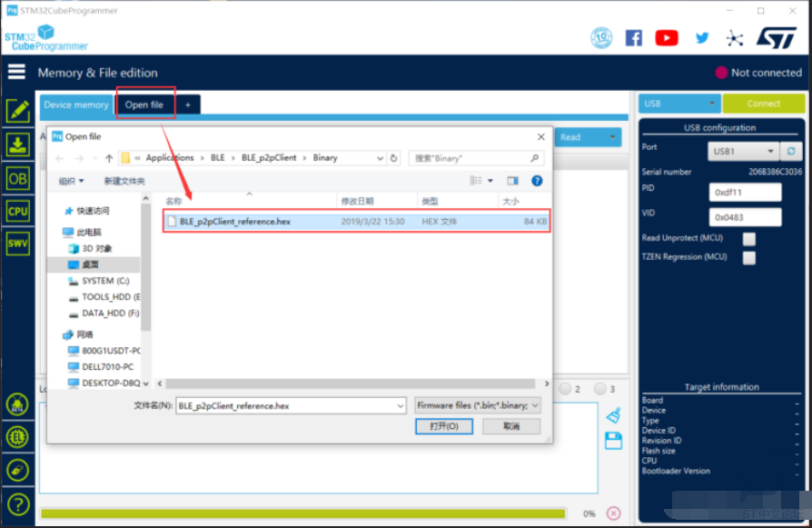Click the PID input field 0xdf11
The width and height of the screenshot is (812, 528).
745,193
